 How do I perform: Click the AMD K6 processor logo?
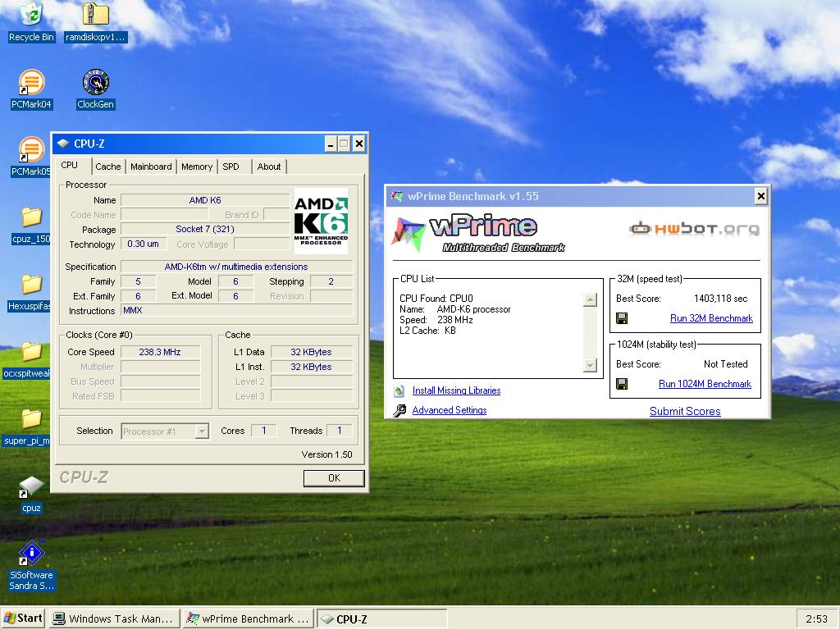pyautogui.click(x=321, y=221)
